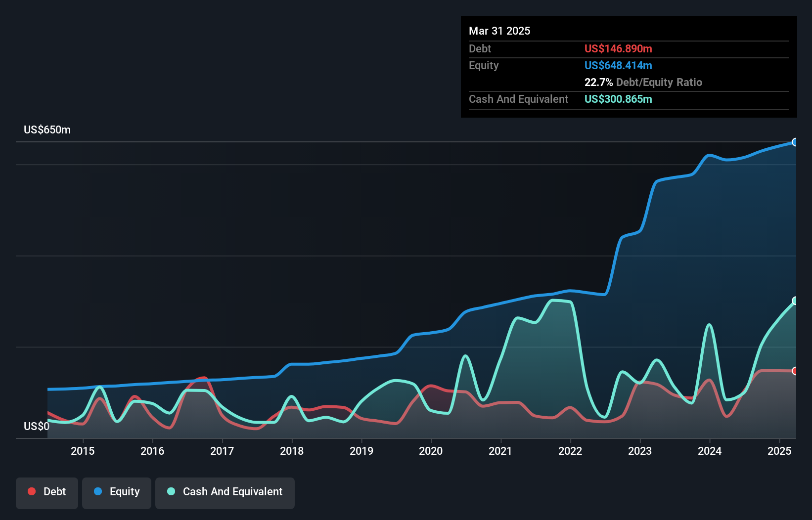Click the 2018 x-axis label
This screenshot has width=812, height=520.
(x=292, y=451)
